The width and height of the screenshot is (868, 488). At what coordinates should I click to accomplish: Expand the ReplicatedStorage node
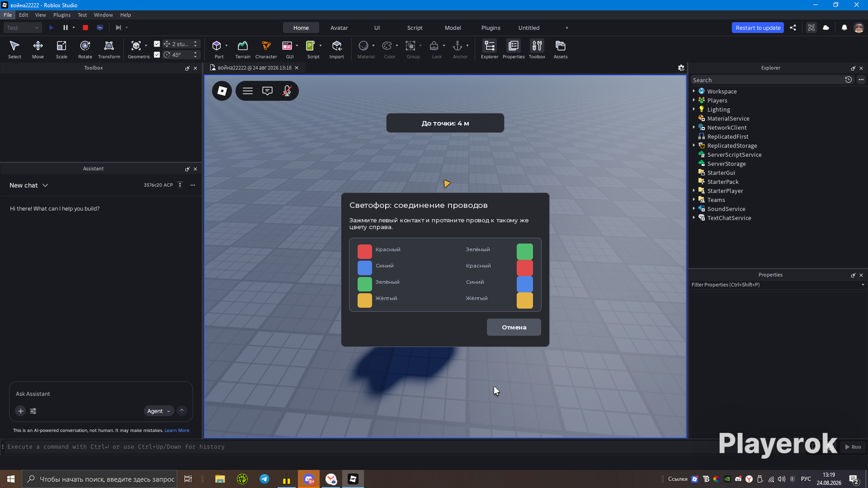pos(694,145)
